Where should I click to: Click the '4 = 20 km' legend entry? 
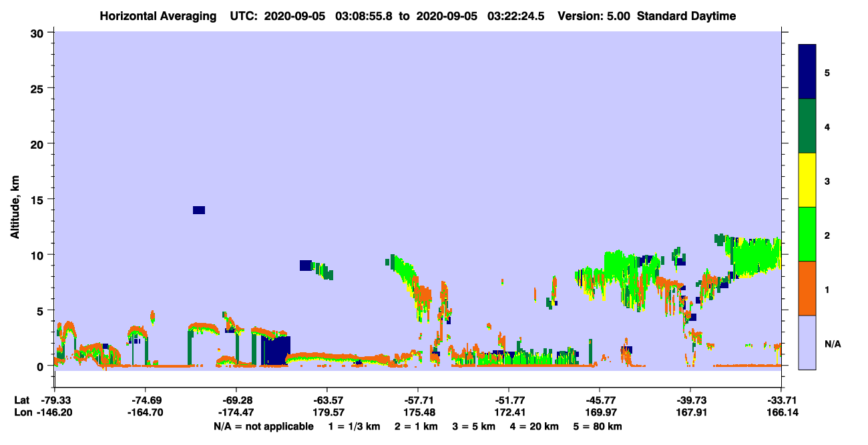coord(534,426)
